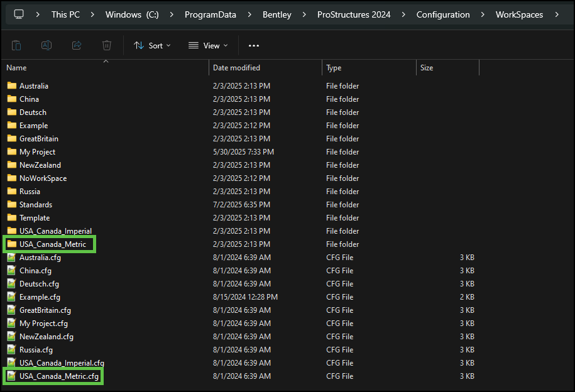This screenshot has height=392, width=575.
Task: Select the USA_Canada_Metric.cfg file icon
Action: (x=11, y=376)
